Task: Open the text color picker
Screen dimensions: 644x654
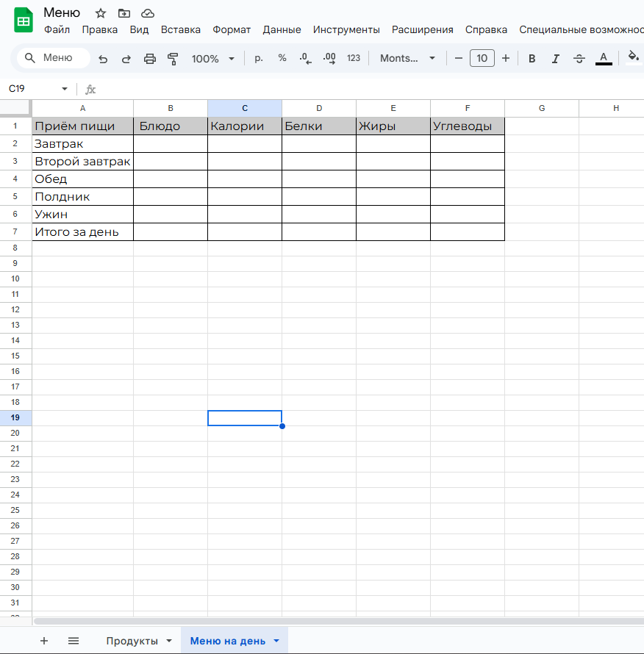Action: [x=604, y=58]
